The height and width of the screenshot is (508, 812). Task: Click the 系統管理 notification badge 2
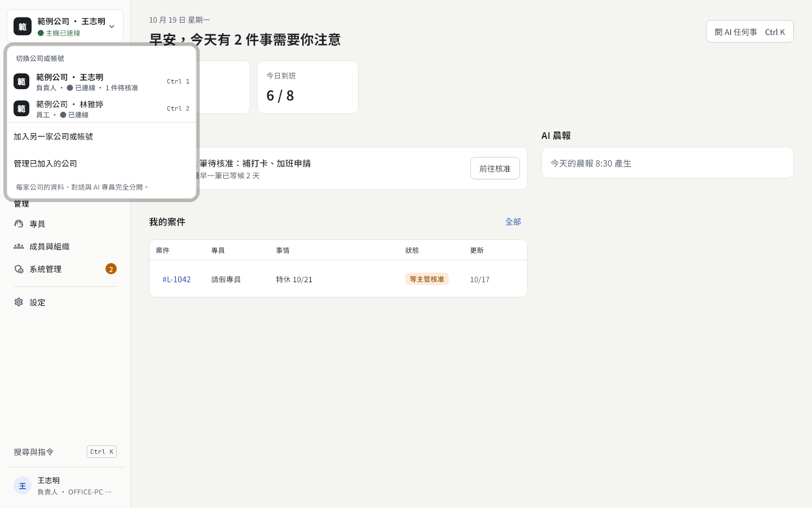[x=111, y=269]
